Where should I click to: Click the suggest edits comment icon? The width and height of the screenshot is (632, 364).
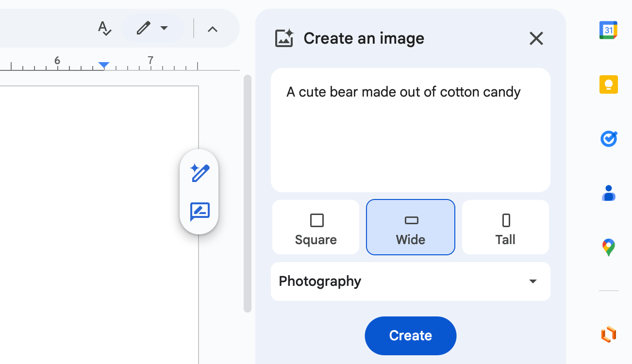[200, 212]
